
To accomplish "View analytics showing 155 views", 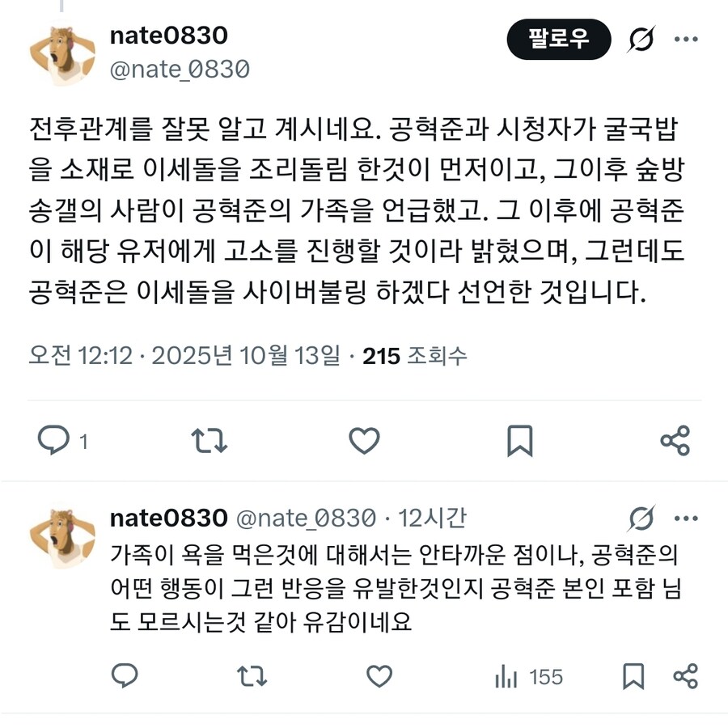I will point(529,676).
